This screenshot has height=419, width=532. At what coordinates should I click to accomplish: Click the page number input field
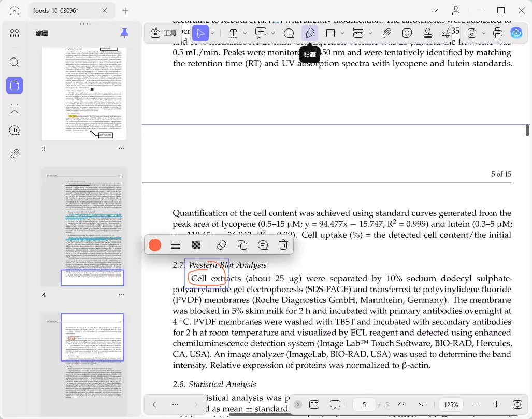click(x=364, y=404)
